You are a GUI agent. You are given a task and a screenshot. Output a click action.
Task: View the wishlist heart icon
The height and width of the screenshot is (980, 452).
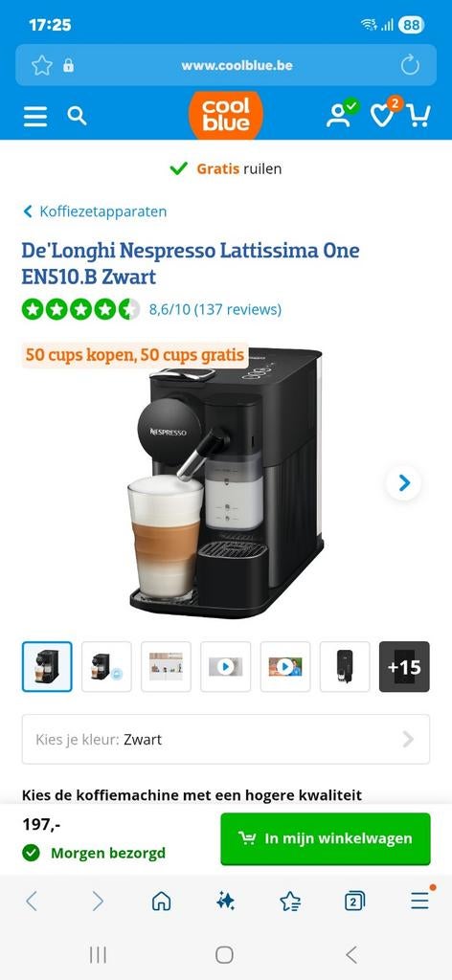(383, 115)
